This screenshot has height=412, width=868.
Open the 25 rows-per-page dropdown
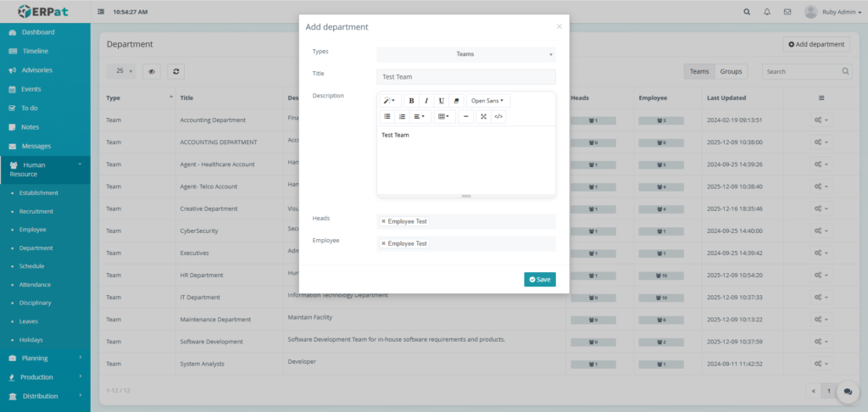pyautogui.click(x=122, y=71)
